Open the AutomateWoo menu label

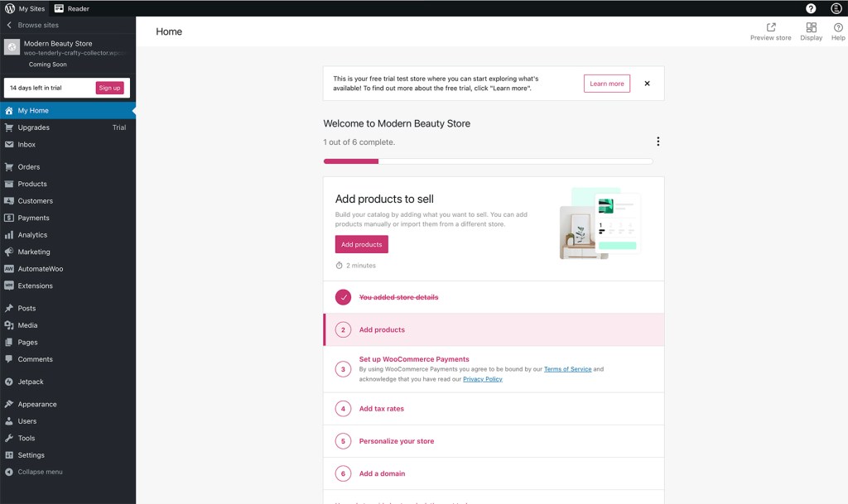click(41, 268)
